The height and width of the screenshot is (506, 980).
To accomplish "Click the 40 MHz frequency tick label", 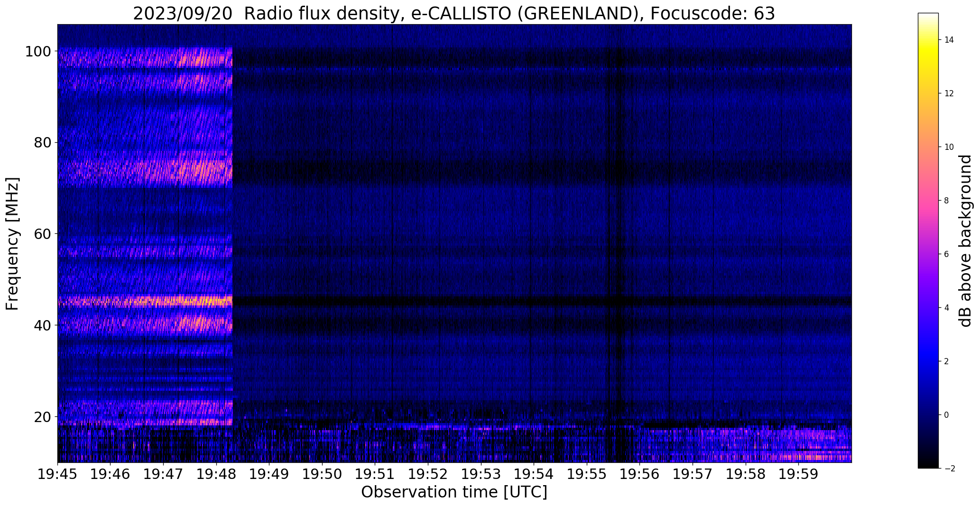I will point(43,325).
